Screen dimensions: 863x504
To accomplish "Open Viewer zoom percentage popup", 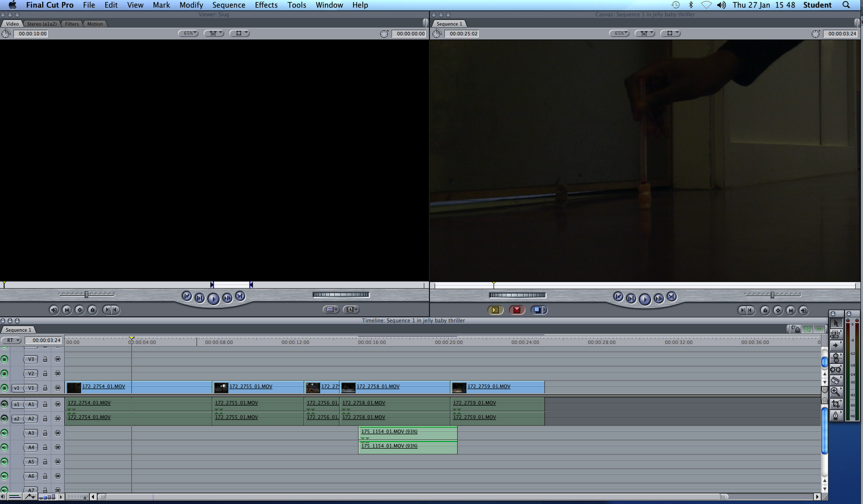I will (x=188, y=33).
